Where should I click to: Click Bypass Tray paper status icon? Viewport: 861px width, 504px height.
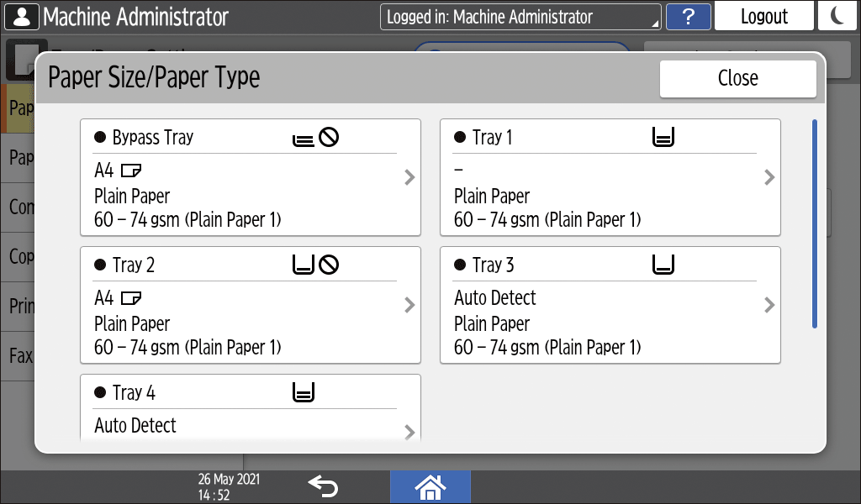coord(315,138)
